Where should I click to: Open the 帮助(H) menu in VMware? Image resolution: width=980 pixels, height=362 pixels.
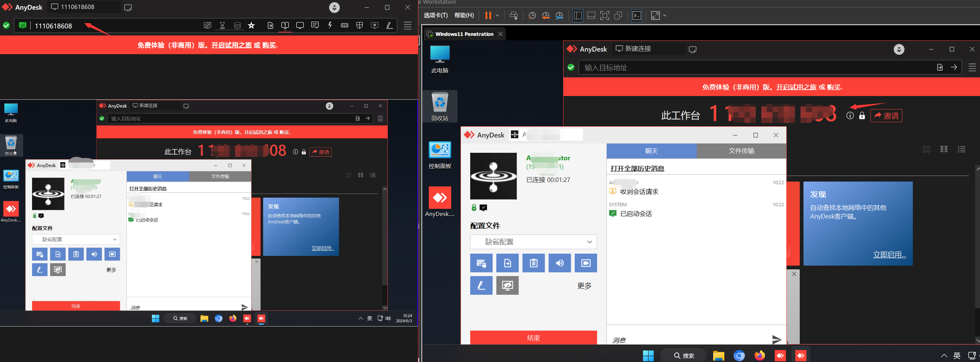tap(464, 15)
